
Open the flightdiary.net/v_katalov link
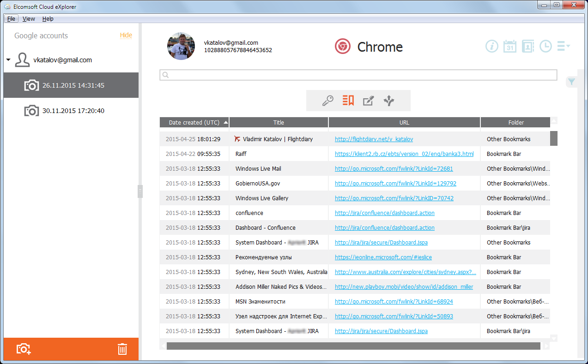374,139
